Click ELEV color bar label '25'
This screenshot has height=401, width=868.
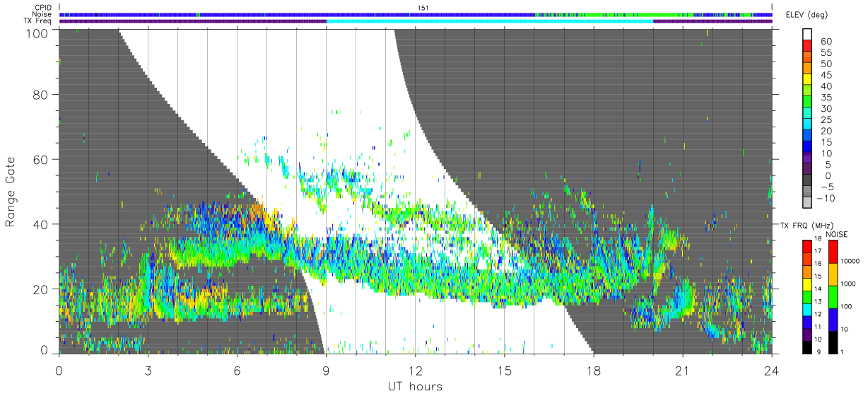click(x=826, y=120)
